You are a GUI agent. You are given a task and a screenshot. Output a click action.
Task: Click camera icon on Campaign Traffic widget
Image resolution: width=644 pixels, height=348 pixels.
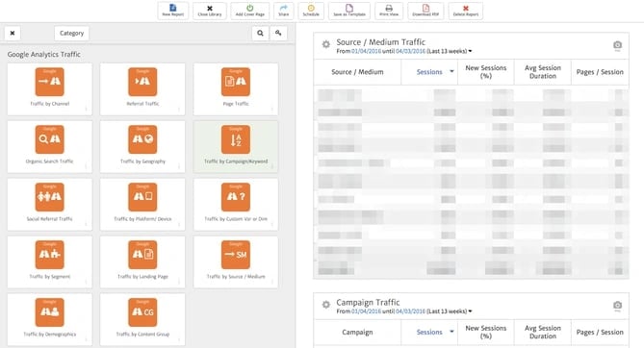tap(617, 306)
